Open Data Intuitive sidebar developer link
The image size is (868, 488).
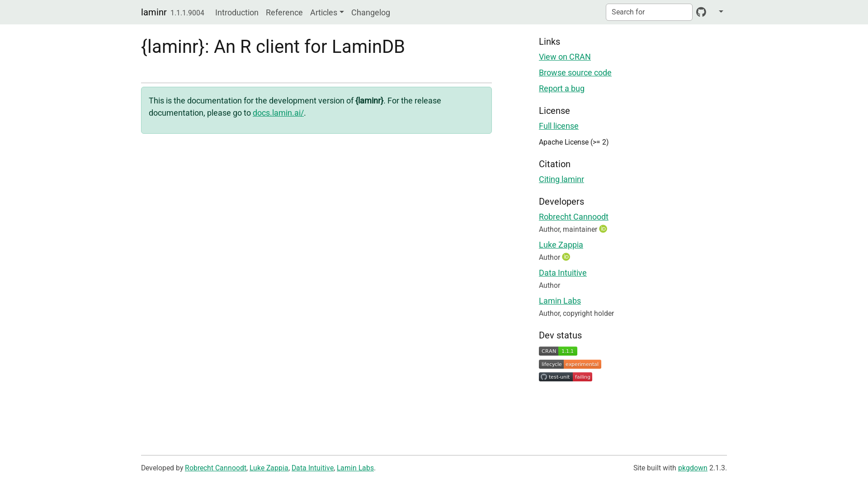click(563, 273)
